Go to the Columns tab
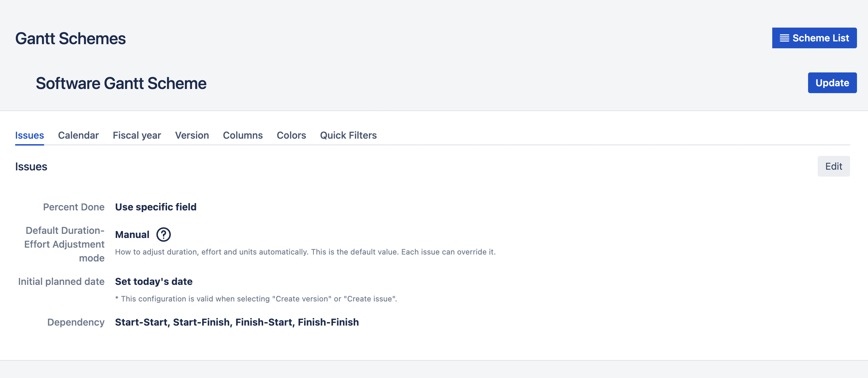Screen dimensions: 868x378 (x=242, y=135)
